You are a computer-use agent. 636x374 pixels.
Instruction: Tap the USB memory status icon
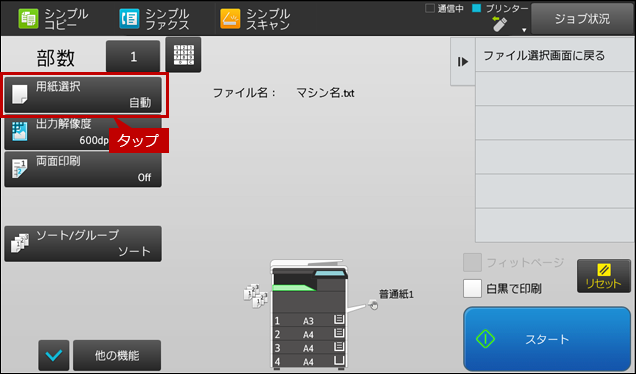click(499, 24)
